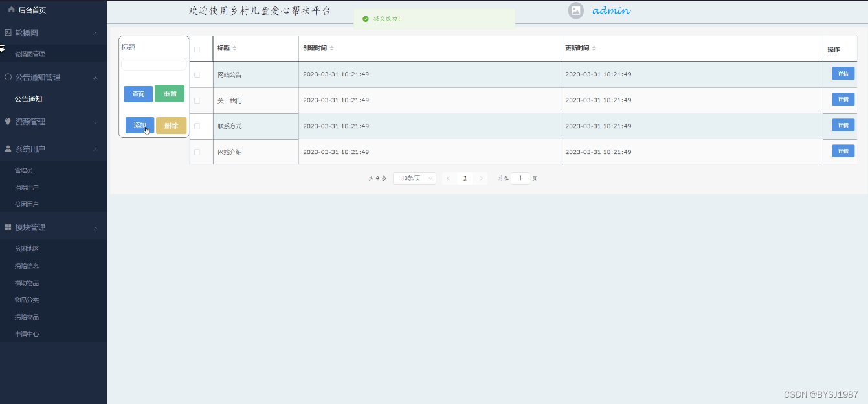The image size is (868, 404).
Task: Click the home icon beside 后台首页
Action: click(x=12, y=10)
